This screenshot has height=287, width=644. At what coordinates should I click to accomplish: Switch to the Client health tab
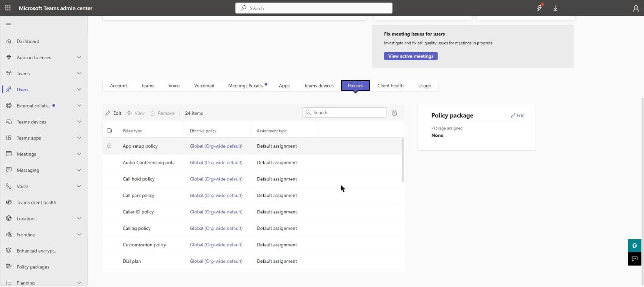(x=391, y=86)
